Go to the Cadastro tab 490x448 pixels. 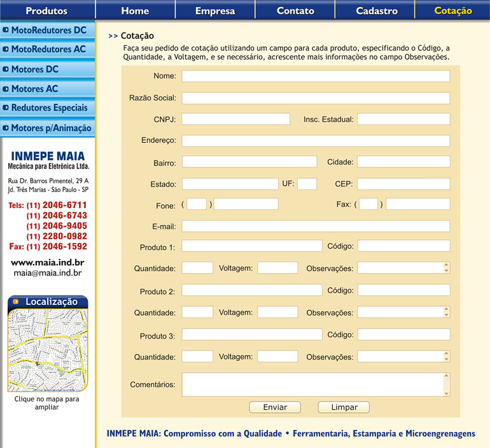pos(376,11)
